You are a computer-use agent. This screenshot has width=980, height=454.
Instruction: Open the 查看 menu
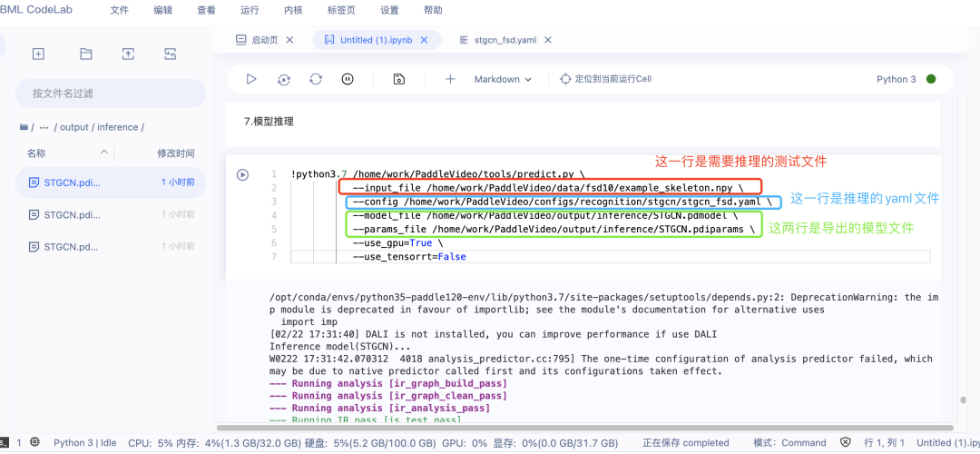(x=206, y=10)
